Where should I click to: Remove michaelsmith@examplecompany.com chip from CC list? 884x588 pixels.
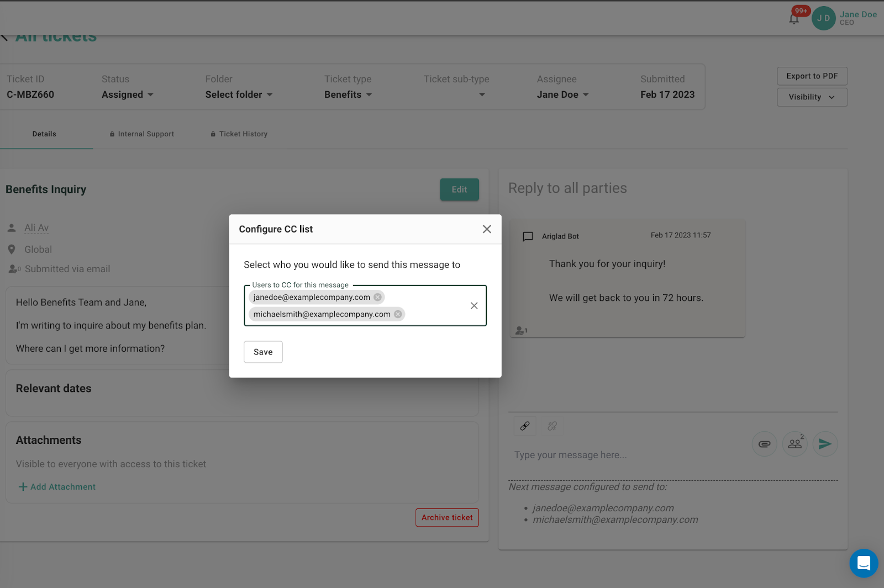[x=398, y=314]
